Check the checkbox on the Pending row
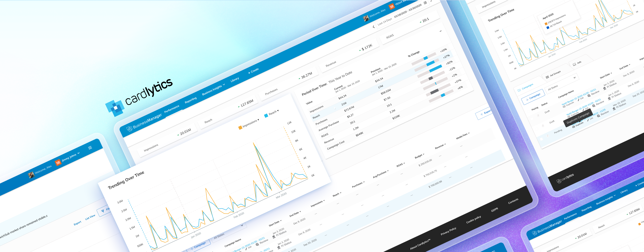 click(542, 139)
